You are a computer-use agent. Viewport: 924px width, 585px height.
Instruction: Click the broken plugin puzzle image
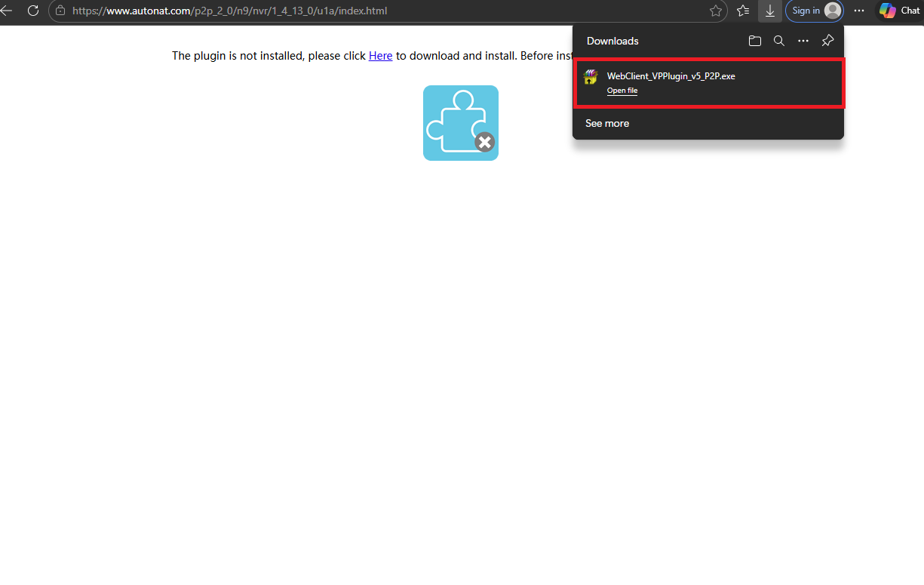coord(461,122)
